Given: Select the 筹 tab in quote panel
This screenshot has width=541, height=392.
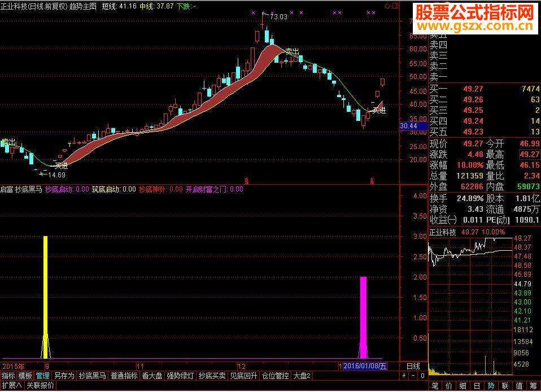Looking at the screenshot, I should [534, 386].
